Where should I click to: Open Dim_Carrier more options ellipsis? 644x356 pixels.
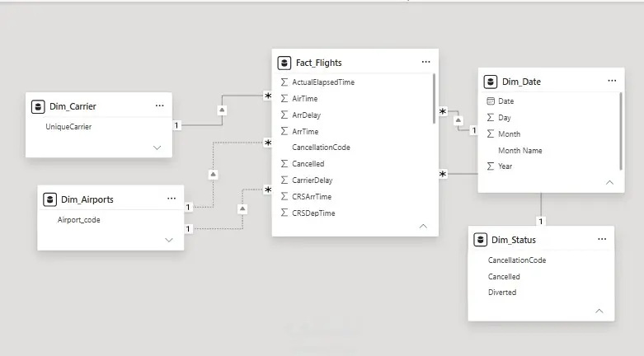[x=159, y=106]
